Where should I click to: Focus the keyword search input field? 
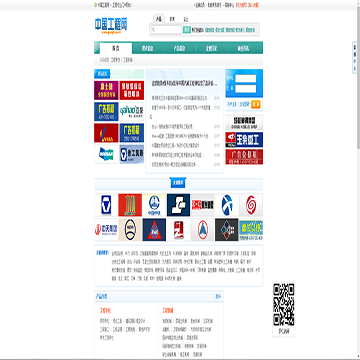pos(167,30)
